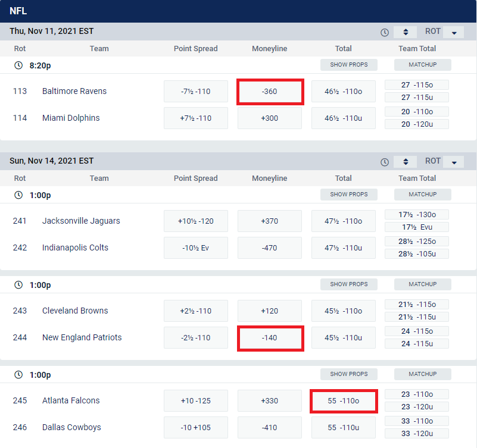Open ROT dropdown in Sun Nov 14 header
477x448 pixels.
tap(454, 162)
